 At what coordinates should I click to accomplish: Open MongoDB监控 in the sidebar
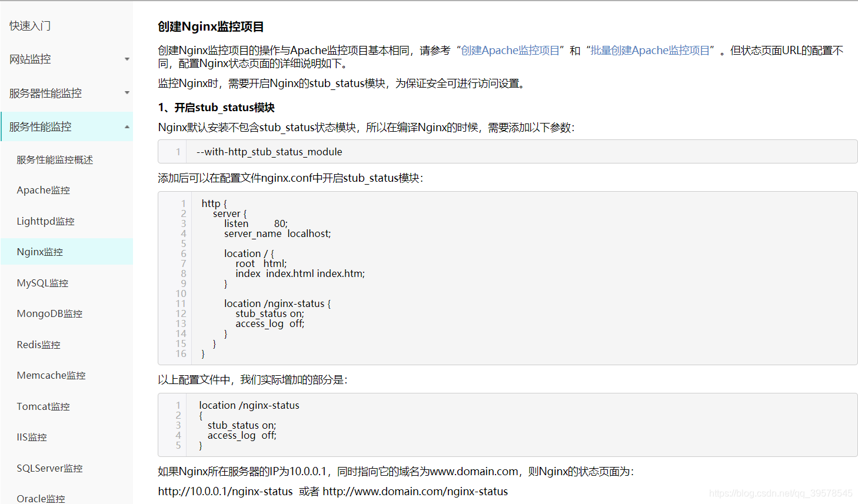pyautogui.click(x=50, y=314)
